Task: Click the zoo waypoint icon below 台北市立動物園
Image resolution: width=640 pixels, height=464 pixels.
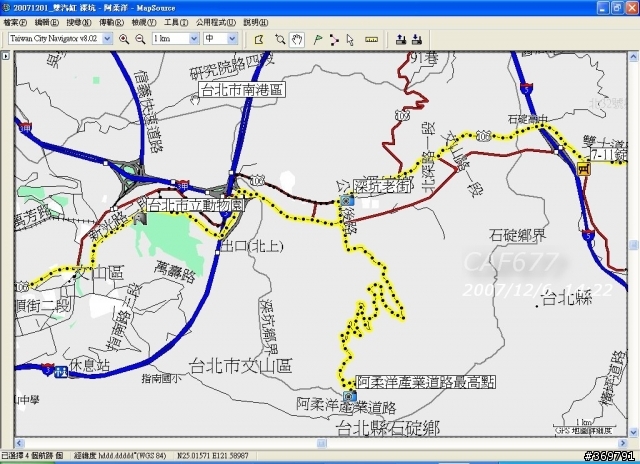Action: click(x=141, y=218)
